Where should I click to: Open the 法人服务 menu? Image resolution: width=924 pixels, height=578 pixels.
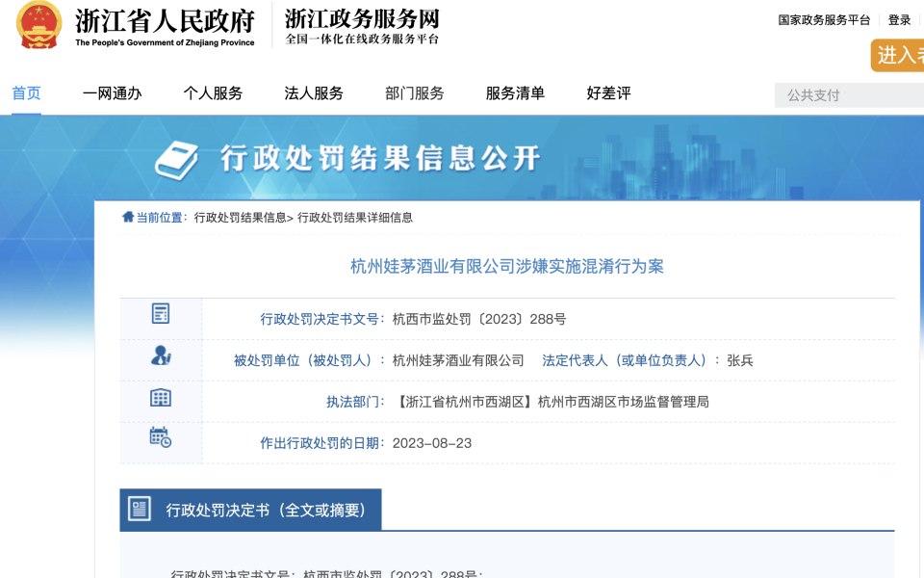313,93
